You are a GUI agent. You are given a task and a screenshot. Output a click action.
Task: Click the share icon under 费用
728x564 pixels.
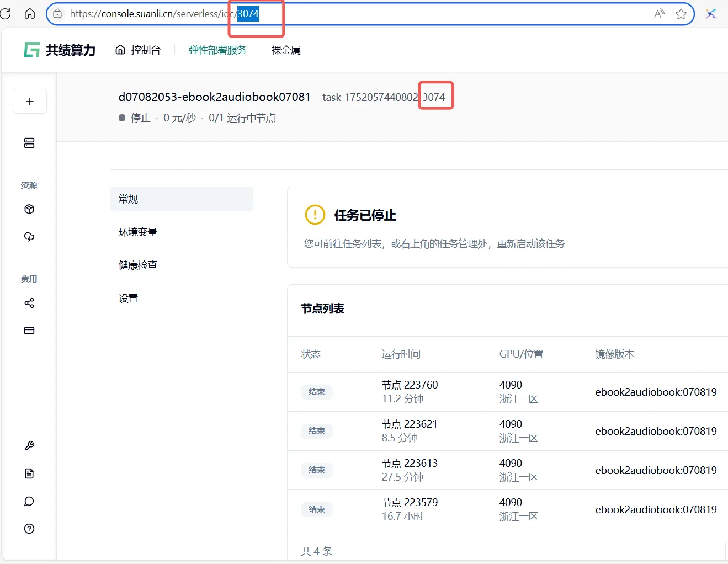pyautogui.click(x=29, y=303)
